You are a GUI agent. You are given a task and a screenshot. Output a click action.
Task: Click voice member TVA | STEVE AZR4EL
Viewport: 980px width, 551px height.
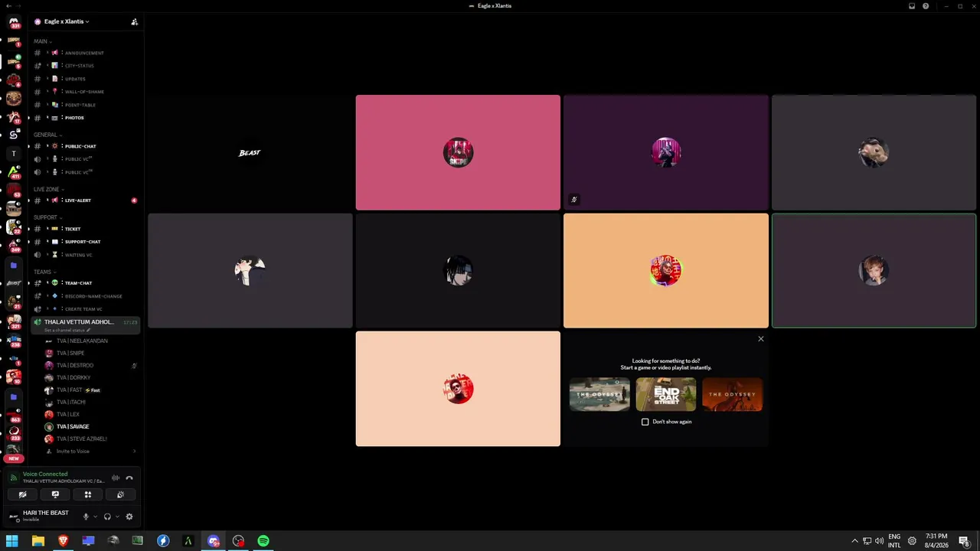coord(90,439)
